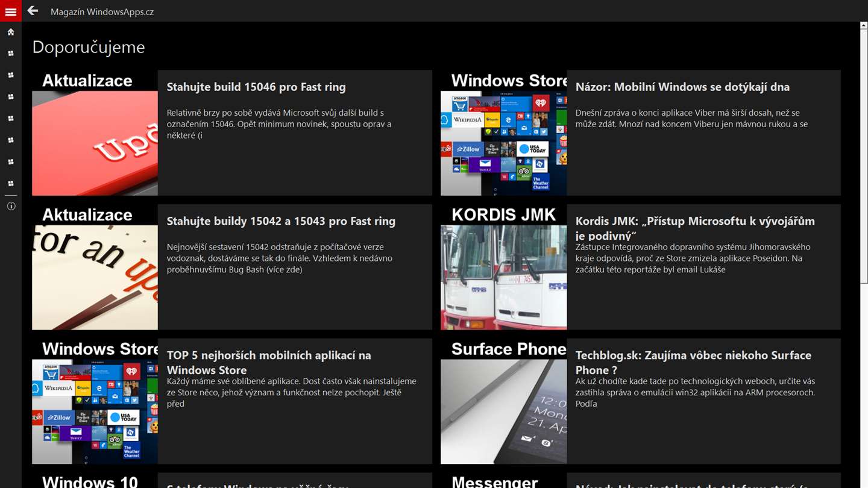Open the Home section in the sidebar
Viewport: 868px width, 488px height.
point(11,32)
